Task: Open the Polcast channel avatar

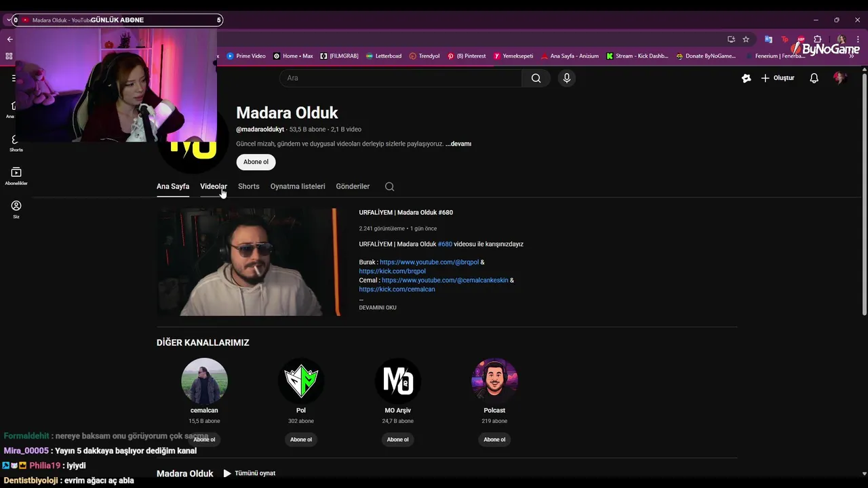Action: coord(494,381)
